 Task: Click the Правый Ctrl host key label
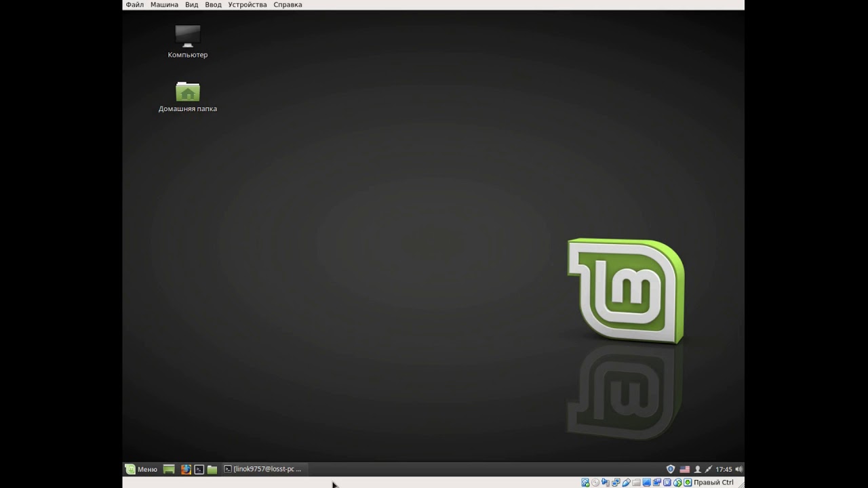point(713,483)
